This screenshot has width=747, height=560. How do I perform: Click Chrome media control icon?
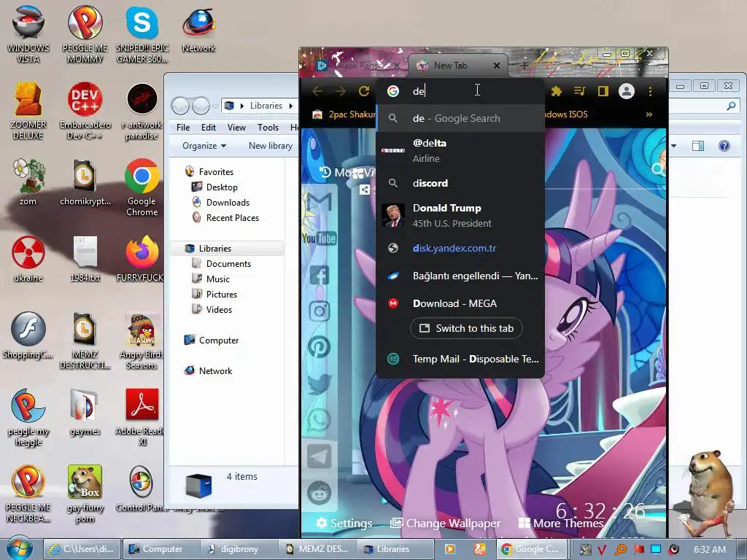click(x=579, y=91)
